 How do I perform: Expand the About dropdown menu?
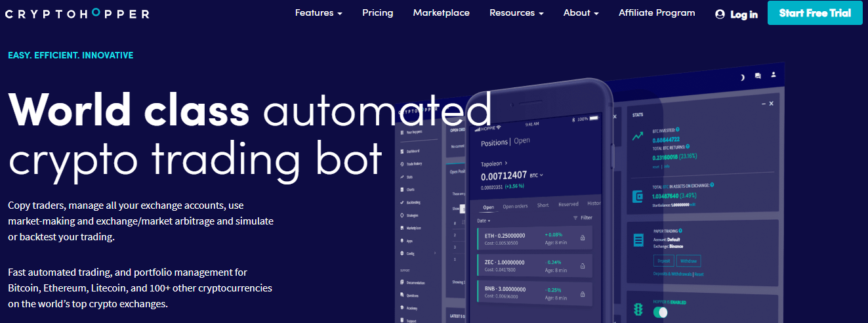point(581,13)
